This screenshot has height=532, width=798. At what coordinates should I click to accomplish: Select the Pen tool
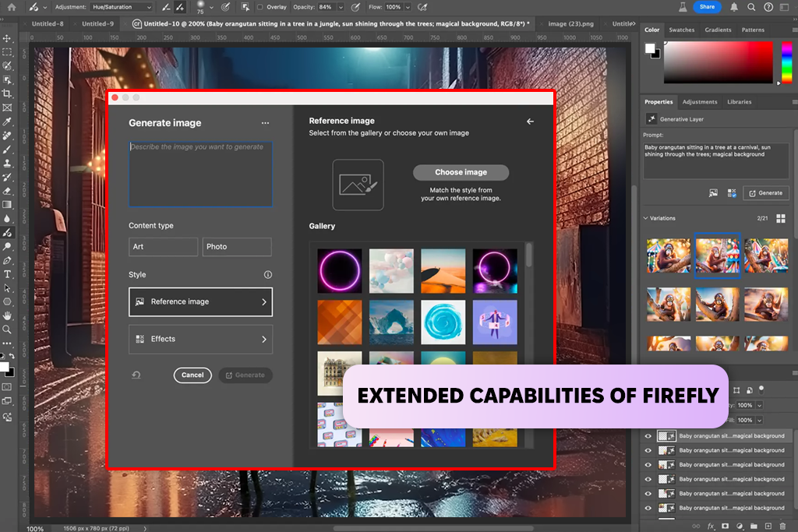pos(7,260)
